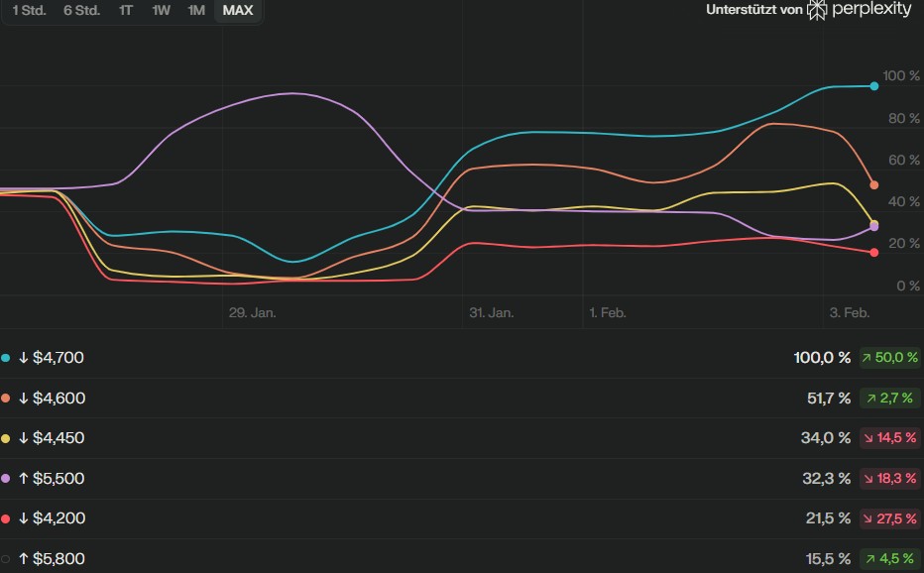The height and width of the screenshot is (573, 924).
Task: Enable the hollow $5,800 series circle
Action: click(x=7, y=559)
